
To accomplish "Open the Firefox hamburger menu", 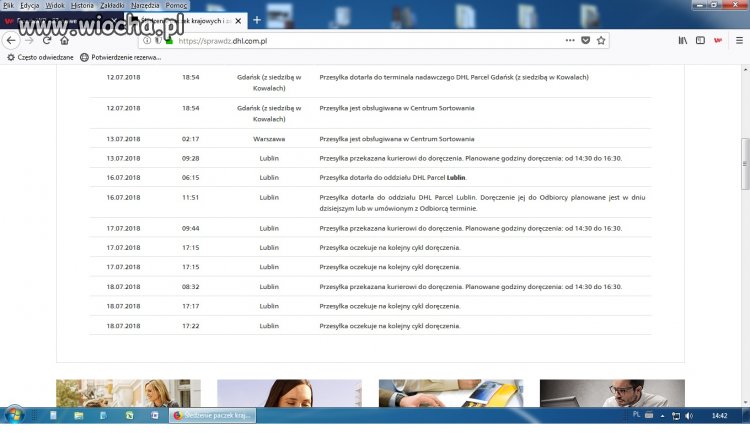I will pyautogui.click(x=739, y=41).
